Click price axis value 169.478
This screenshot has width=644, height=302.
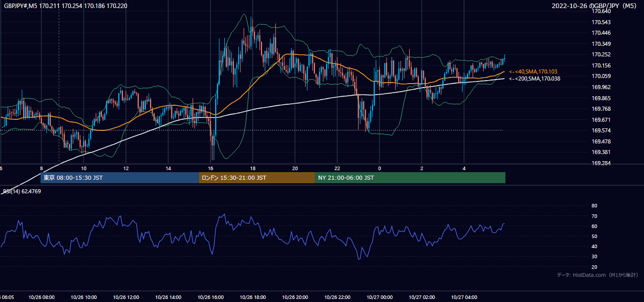click(602, 141)
